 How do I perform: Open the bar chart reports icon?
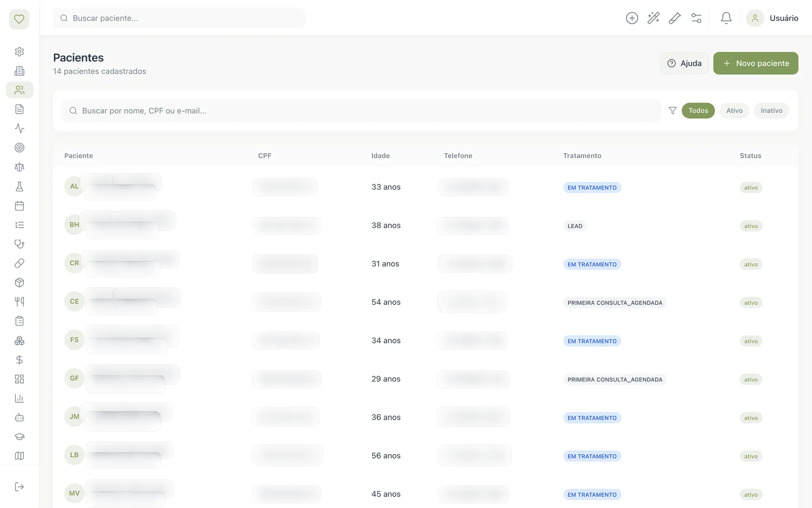pyautogui.click(x=19, y=398)
